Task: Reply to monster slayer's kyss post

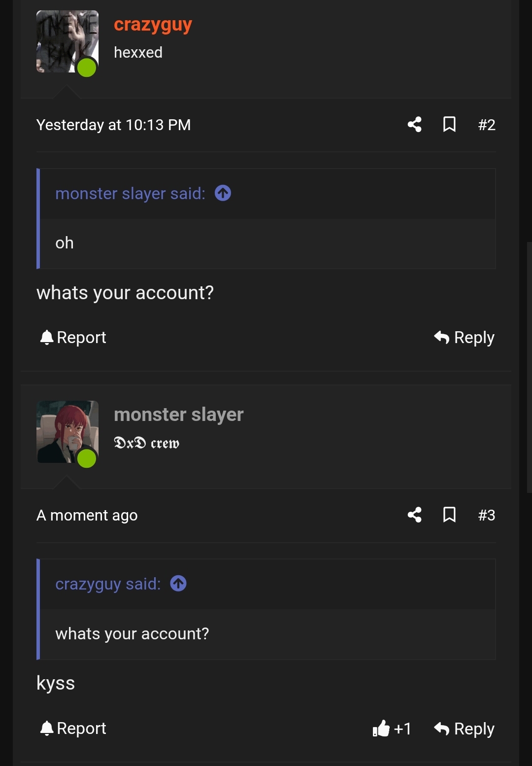Action: tap(464, 729)
